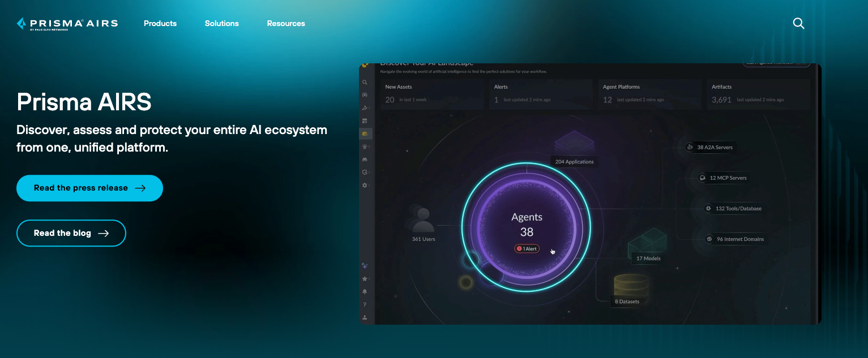Select the 132 Tools/Database node

734,209
